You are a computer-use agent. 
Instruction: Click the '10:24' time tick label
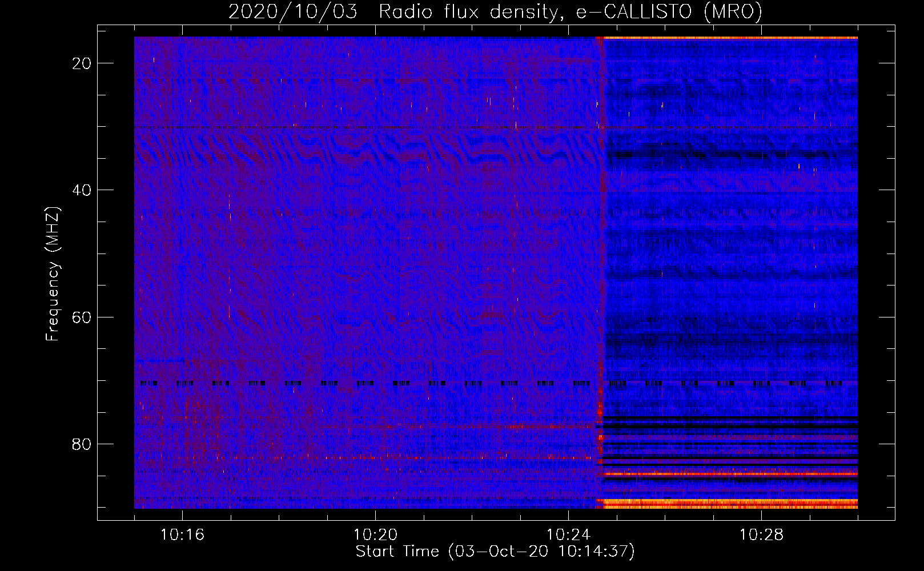568,535
